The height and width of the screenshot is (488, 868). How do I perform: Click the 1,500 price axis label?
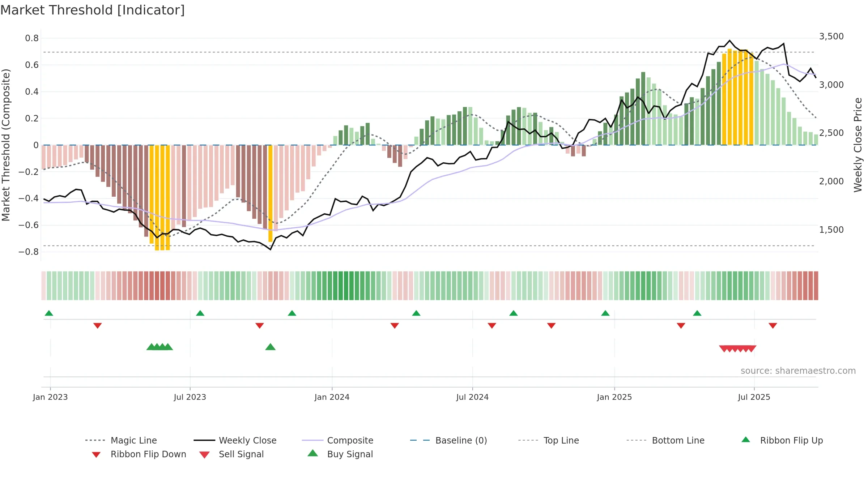click(x=831, y=230)
